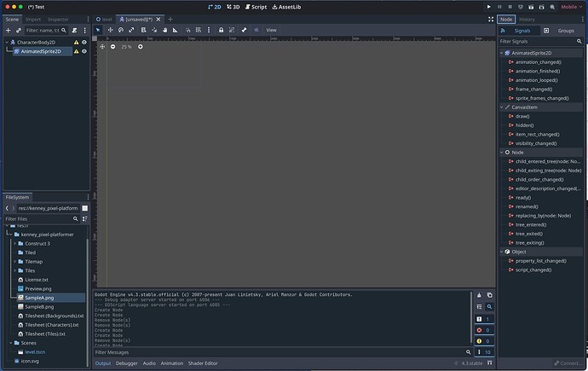Viewport: 588px width, 371px height.
Task: Lock the selected node with padlock icon
Action: [x=222, y=30]
